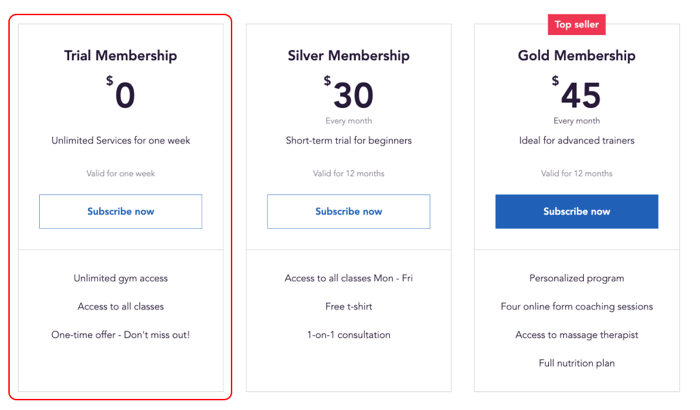Click the $45 monthly price
Image resolution: width=700 pixels, height=410 pixels.
(x=576, y=93)
